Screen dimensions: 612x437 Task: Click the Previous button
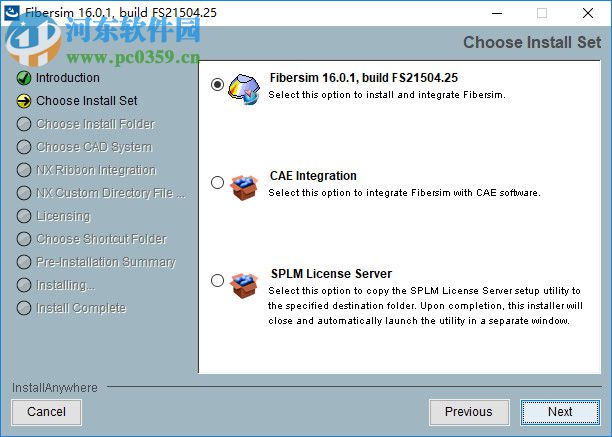pyautogui.click(x=469, y=412)
